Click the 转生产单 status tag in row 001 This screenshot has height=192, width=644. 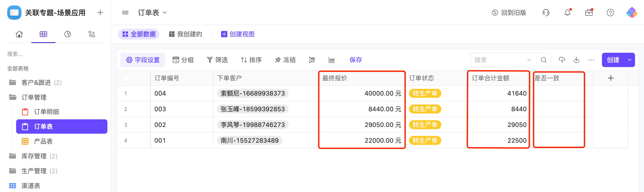coord(425,141)
